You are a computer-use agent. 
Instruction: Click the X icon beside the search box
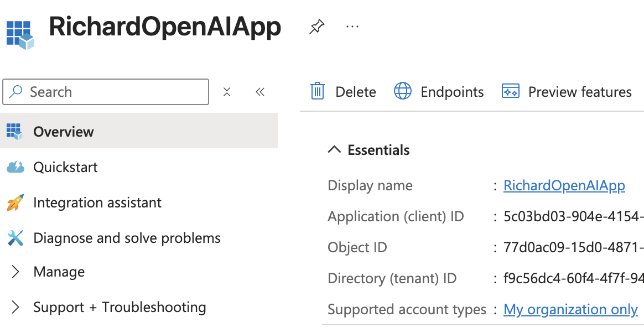click(227, 92)
